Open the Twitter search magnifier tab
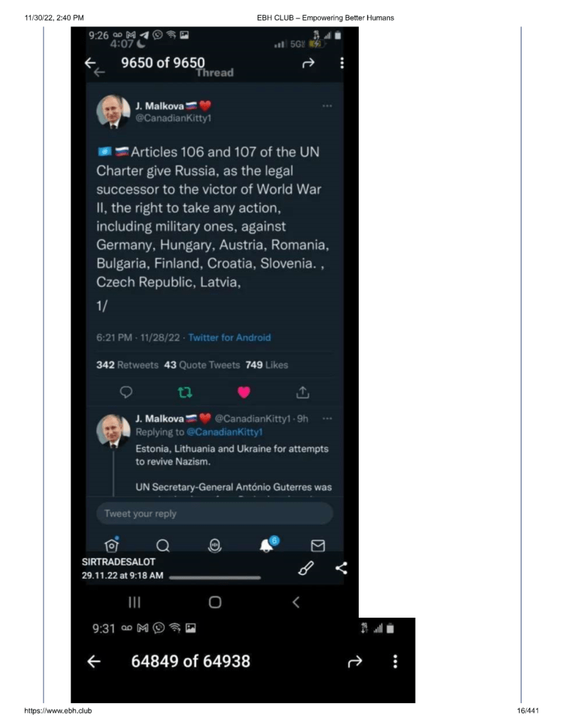The width and height of the screenshot is (563, 728). tap(163, 546)
